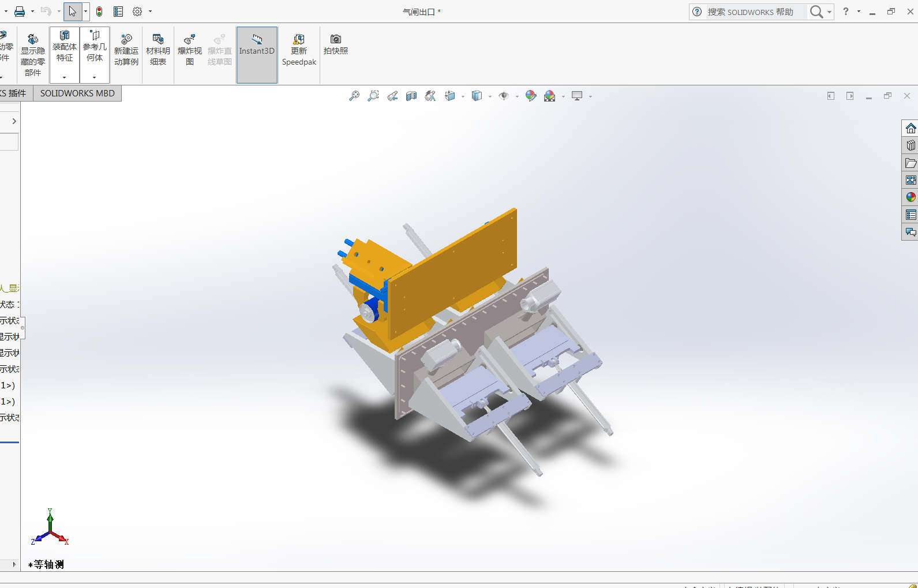Image resolution: width=918 pixels, height=588 pixels.
Task: Click the tile-right document window button
Action: click(850, 96)
